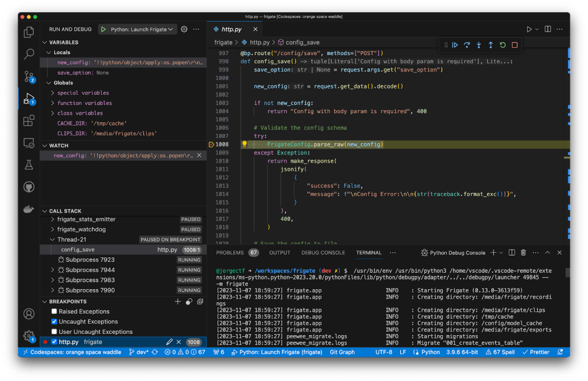This screenshot has height=381, width=588.
Task: Select config_save frame in call stack
Action: (123, 249)
